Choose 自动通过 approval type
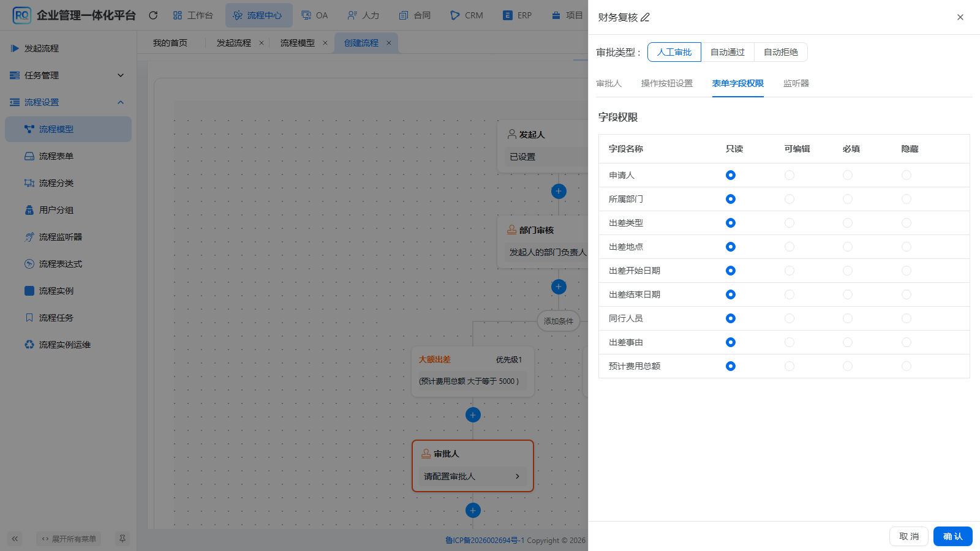980x551 pixels. tap(728, 52)
